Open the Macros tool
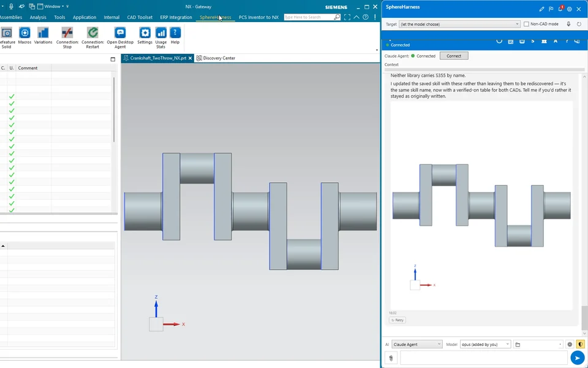This screenshot has height=368, width=588. tap(24, 36)
